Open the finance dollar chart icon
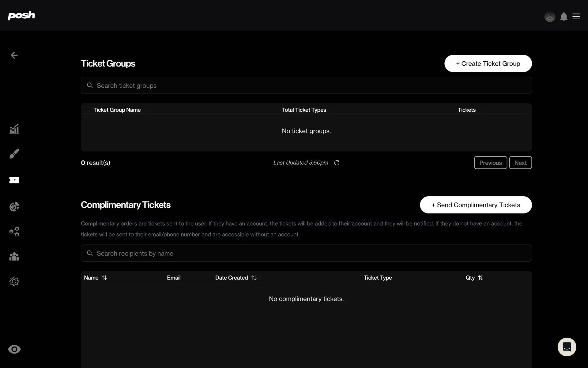The width and height of the screenshot is (588, 368). click(x=14, y=207)
